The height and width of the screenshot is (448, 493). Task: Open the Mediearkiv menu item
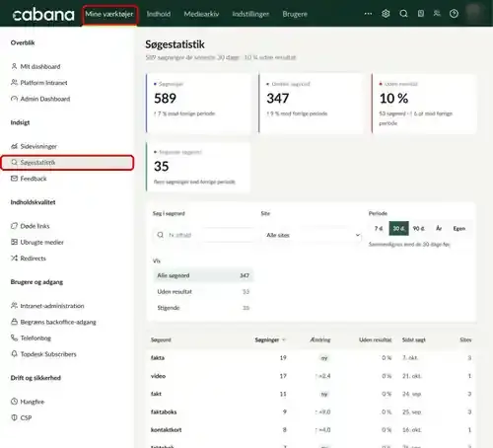point(201,14)
